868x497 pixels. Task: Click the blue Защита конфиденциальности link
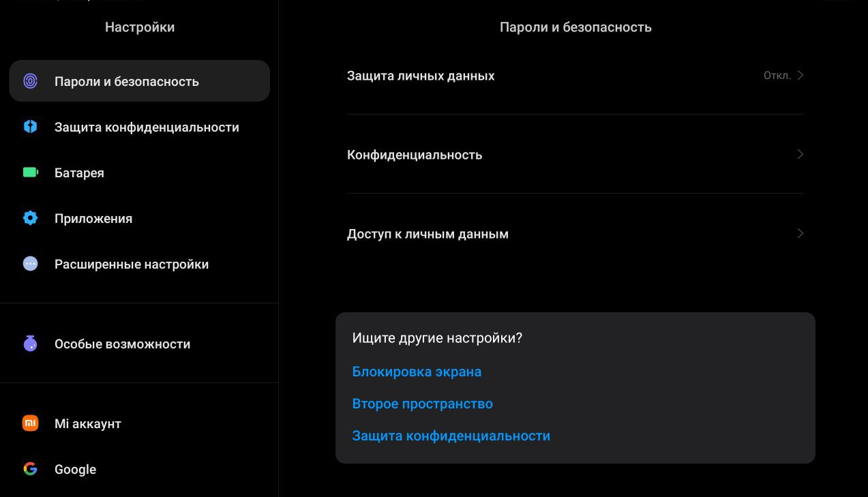(451, 436)
